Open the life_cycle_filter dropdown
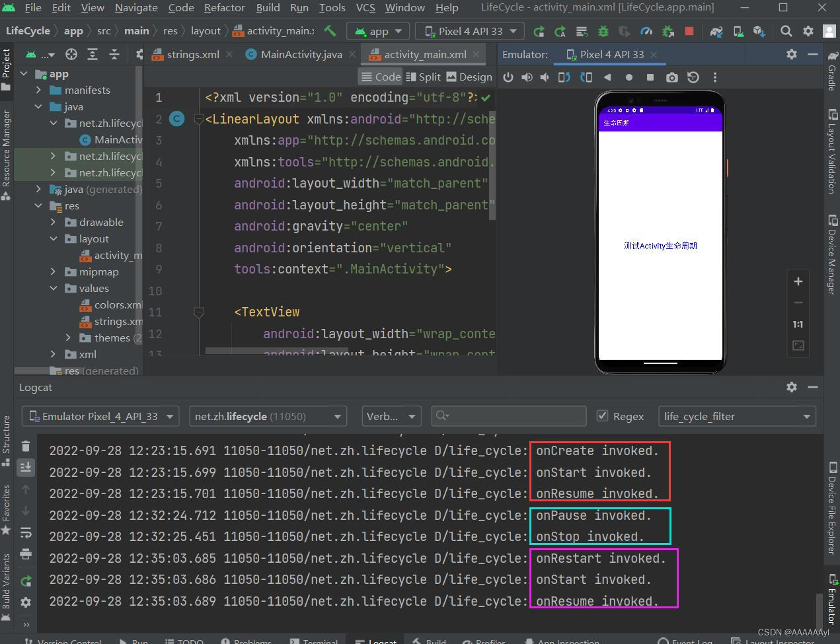The image size is (840, 644). click(x=737, y=416)
